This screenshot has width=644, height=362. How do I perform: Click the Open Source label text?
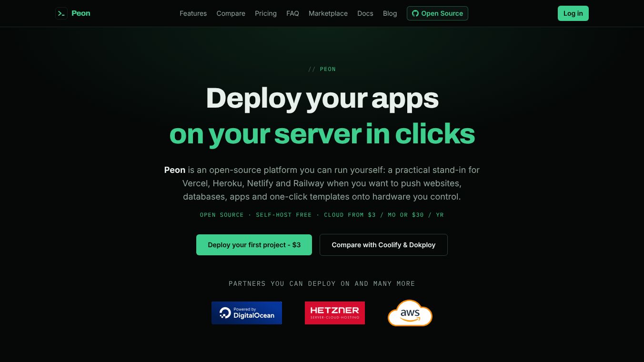(x=442, y=13)
